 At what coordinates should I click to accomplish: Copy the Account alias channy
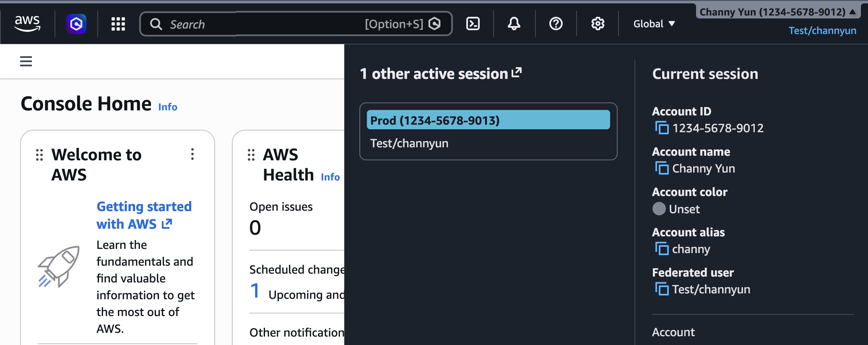662,249
